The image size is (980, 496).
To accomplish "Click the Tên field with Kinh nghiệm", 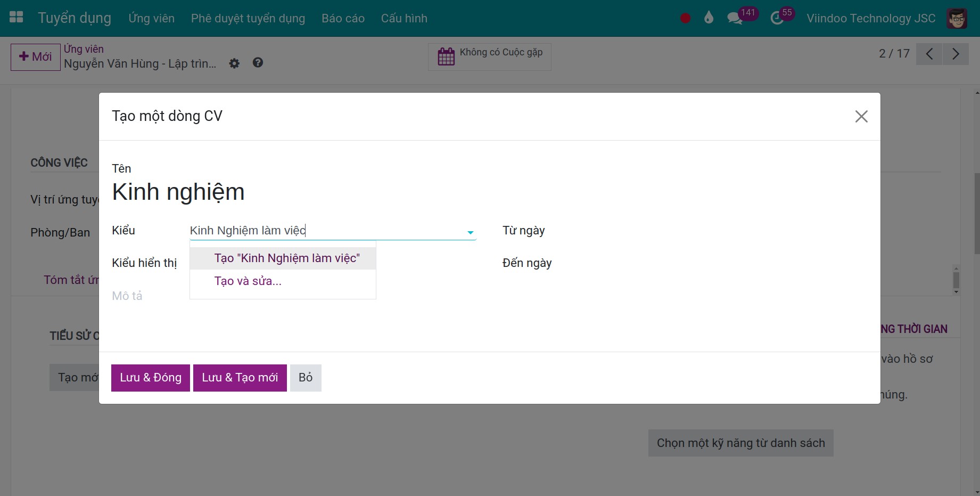I will coord(178,192).
